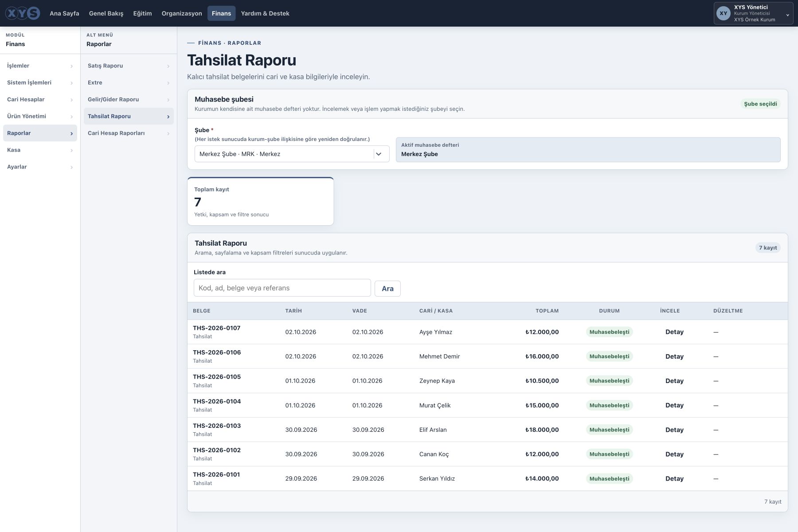Click the TOPLAM column header
The width and height of the screenshot is (798, 532).
point(547,311)
